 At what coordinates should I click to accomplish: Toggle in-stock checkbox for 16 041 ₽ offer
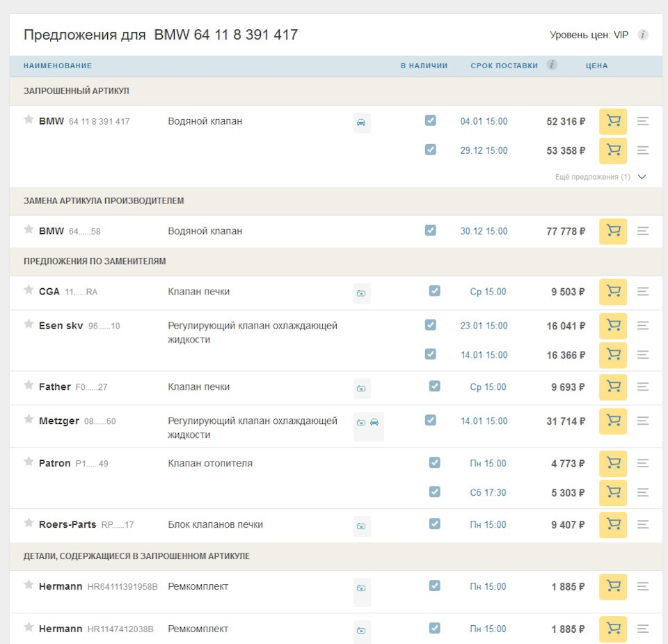click(x=430, y=325)
